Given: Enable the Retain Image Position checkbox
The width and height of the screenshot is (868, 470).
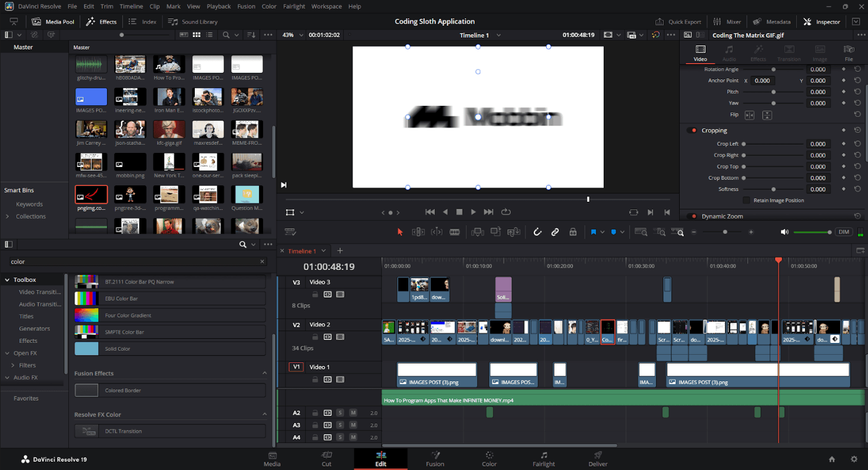Looking at the screenshot, I should pyautogui.click(x=747, y=201).
